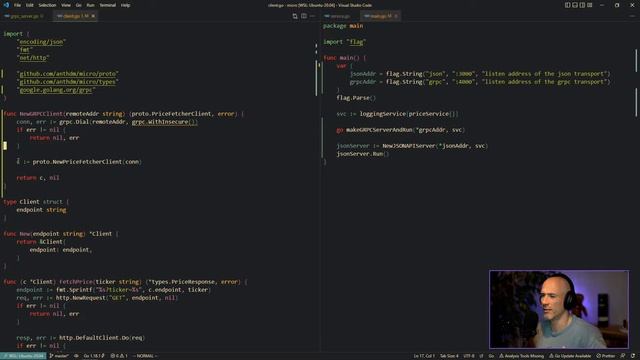Toggle the bottom panel layout icon

575,5
